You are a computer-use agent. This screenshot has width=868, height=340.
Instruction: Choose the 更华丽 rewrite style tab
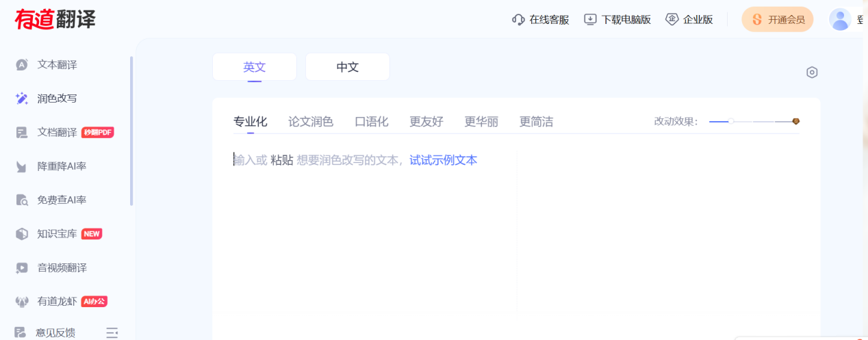click(481, 122)
